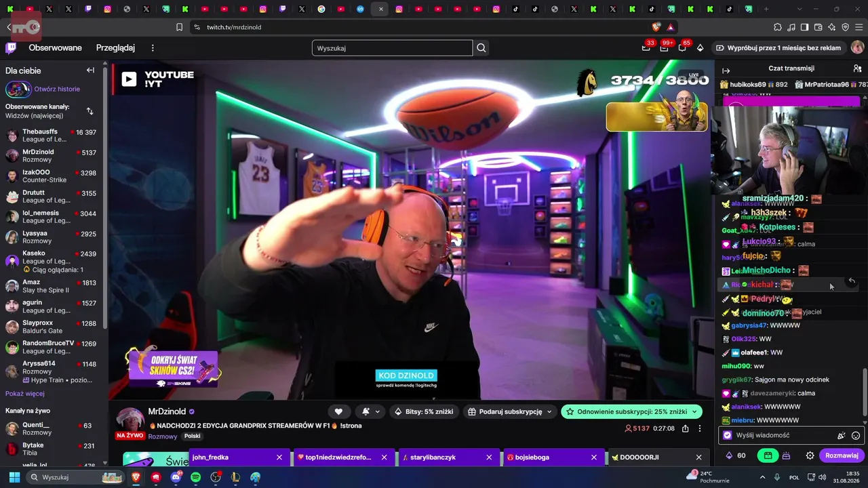This screenshot has width=868, height=488.
Task: Open the more options dots beside Przeglądaj
Action: [153, 48]
